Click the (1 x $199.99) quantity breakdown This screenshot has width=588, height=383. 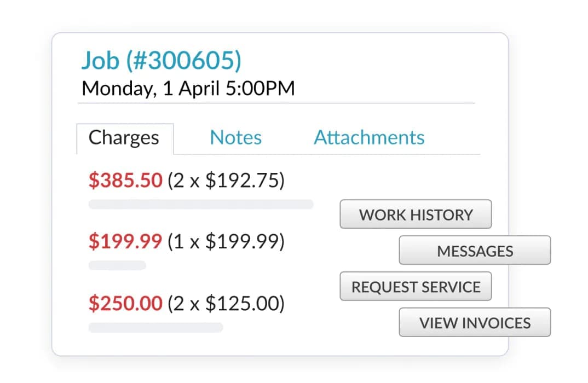pos(226,241)
